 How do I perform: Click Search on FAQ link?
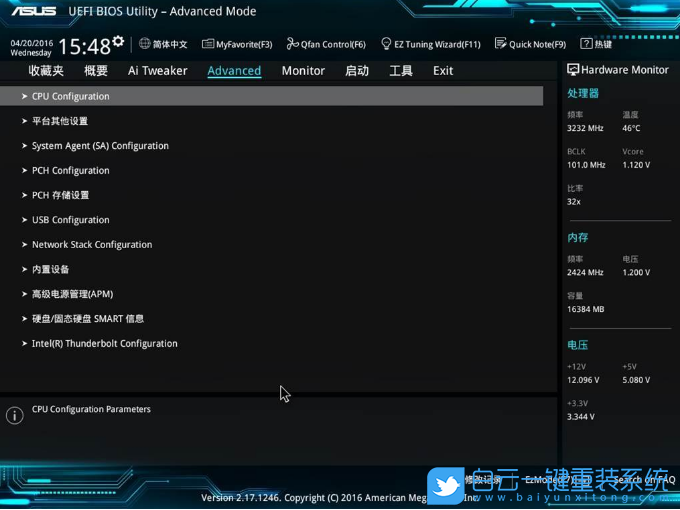[644, 480]
